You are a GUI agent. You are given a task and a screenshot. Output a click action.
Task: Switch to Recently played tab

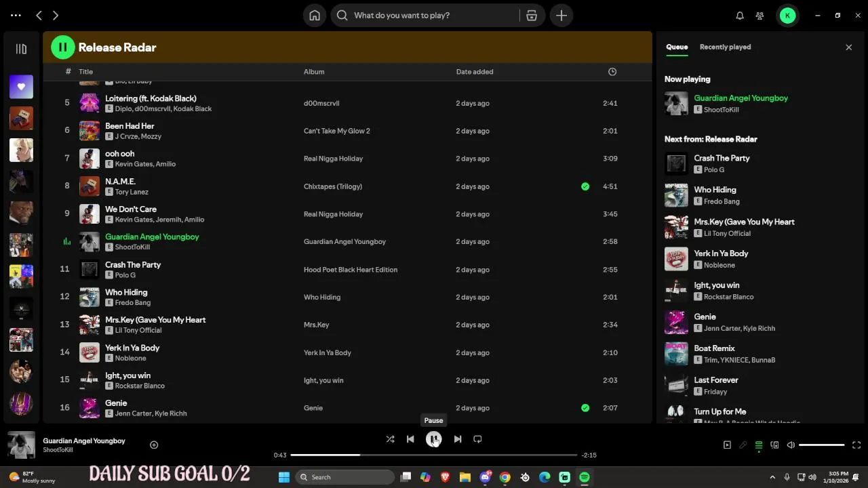tap(725, 47)
